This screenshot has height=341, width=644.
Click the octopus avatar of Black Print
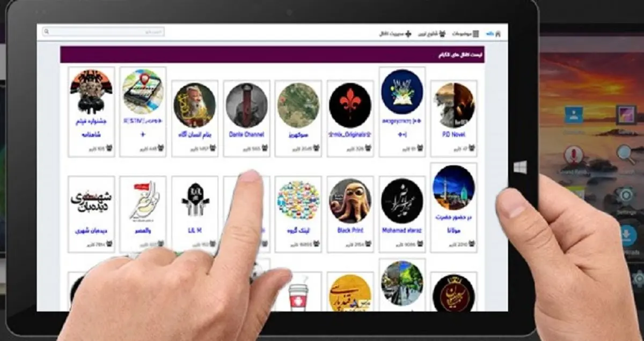[x=350, y=201]
